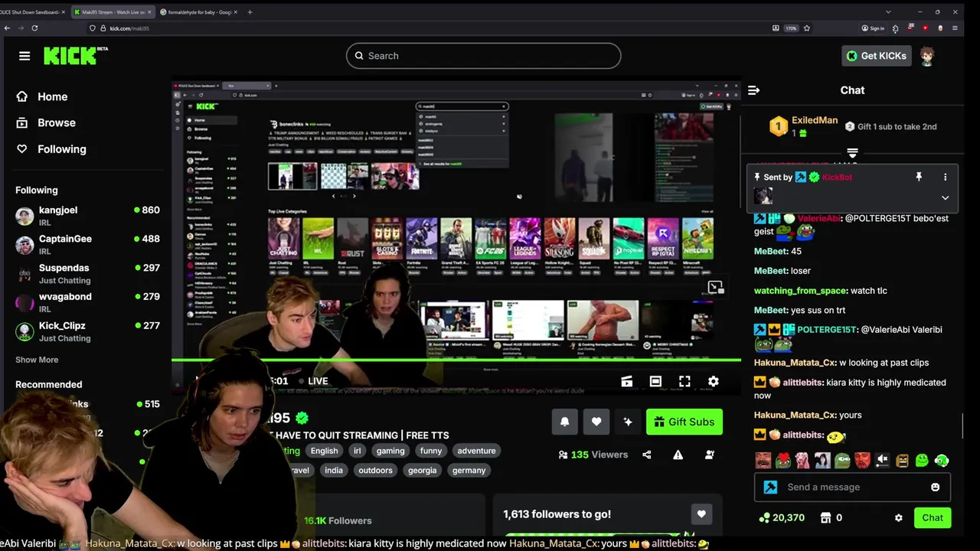980x551 pixels.
Task: Open Suspendas channel in following list
Action: 87,274
